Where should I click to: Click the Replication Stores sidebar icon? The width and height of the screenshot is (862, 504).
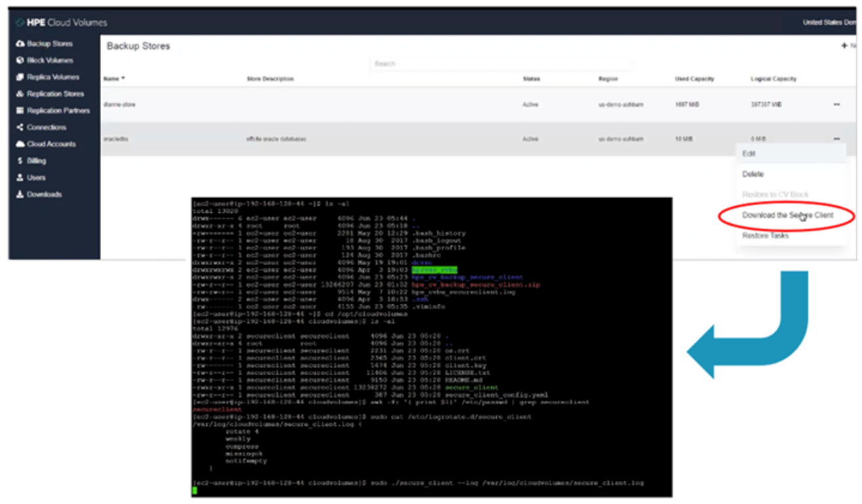click(20, 94)
